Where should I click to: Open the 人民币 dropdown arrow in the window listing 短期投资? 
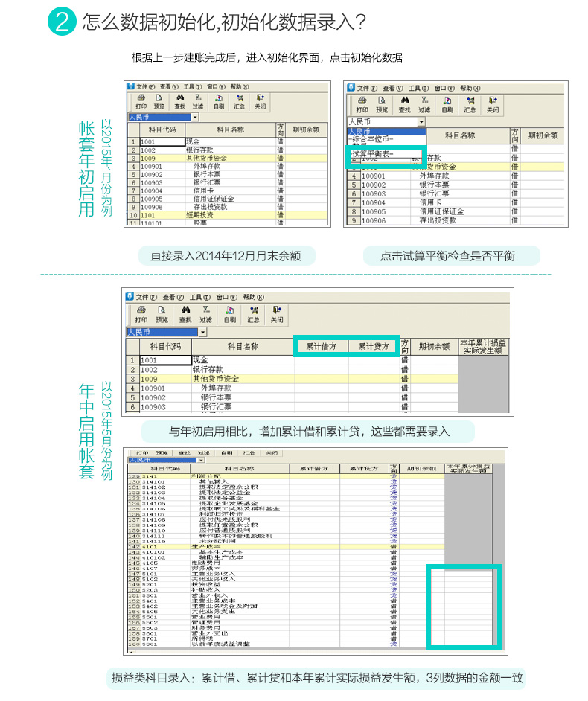[195, 118]
